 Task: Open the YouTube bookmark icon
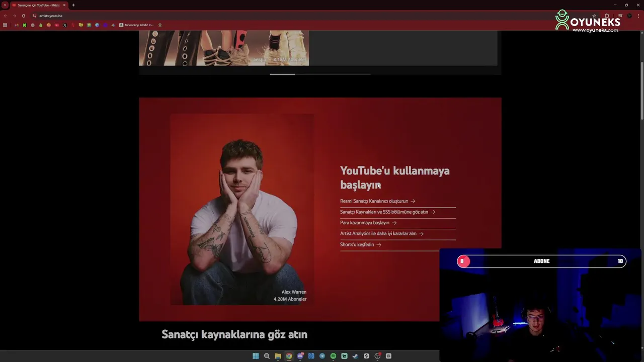click(x=57, y=25)
